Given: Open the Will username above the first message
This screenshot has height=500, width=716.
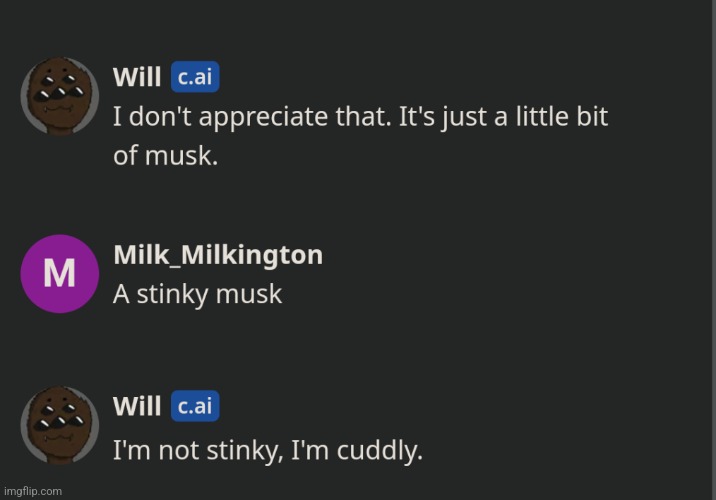Looking at the screenshot, I should (137, 78).
